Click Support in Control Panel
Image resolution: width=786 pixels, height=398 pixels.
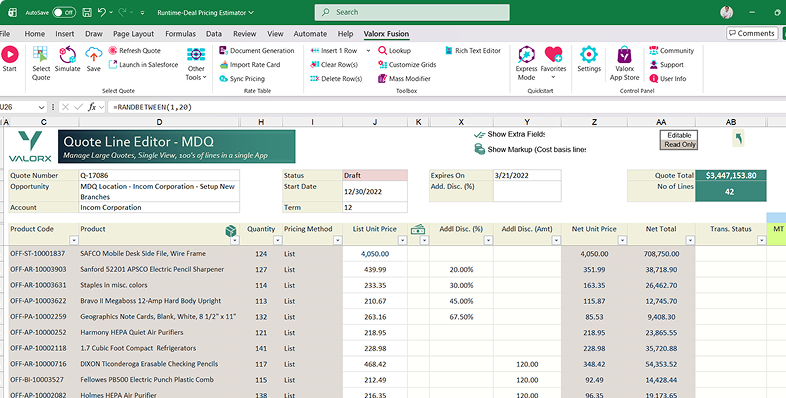(666, 65)
